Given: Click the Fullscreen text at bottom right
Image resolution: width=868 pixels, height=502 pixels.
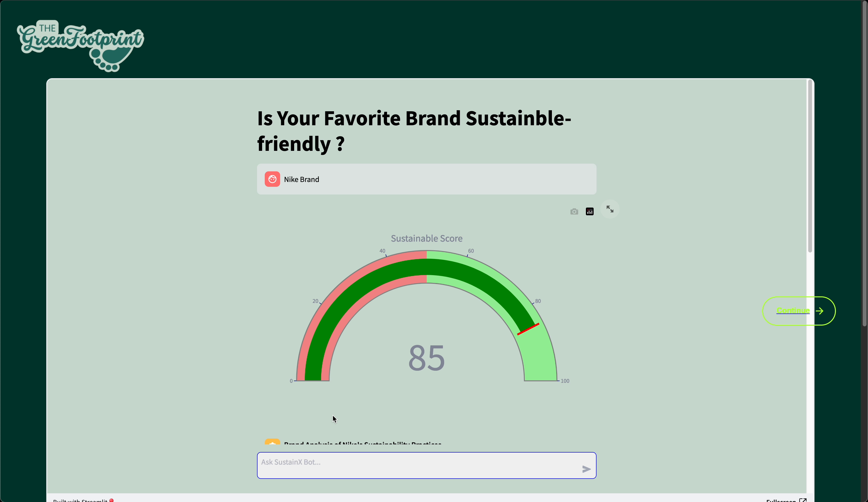Looking at the screenshot, I should [781, 500].
